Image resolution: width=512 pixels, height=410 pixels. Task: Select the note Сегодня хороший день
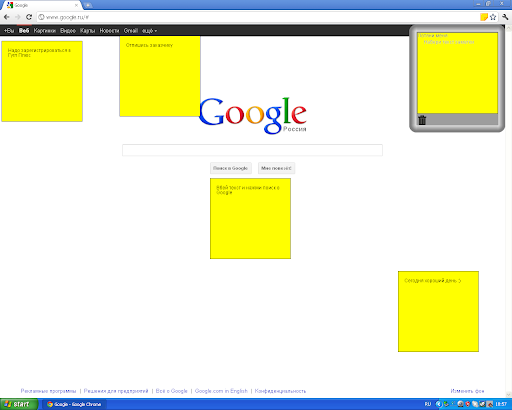tap(438, 311)
